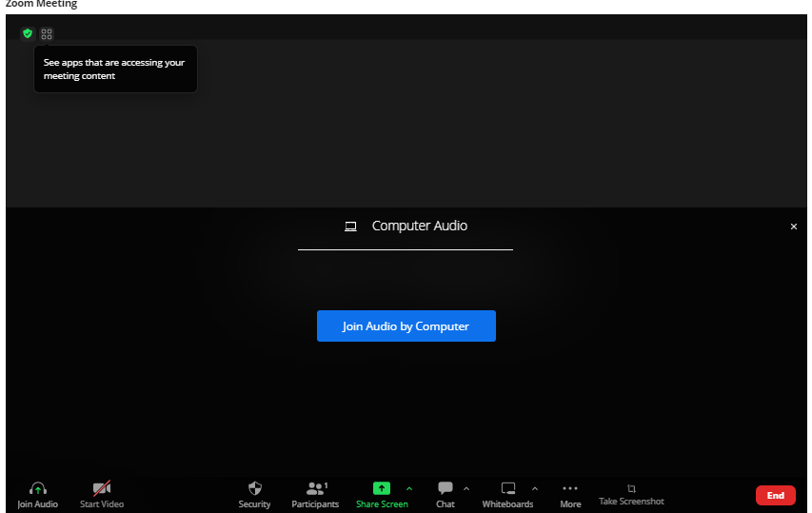
Task: End the meeting with End button
Action: (x=775, y=496)
